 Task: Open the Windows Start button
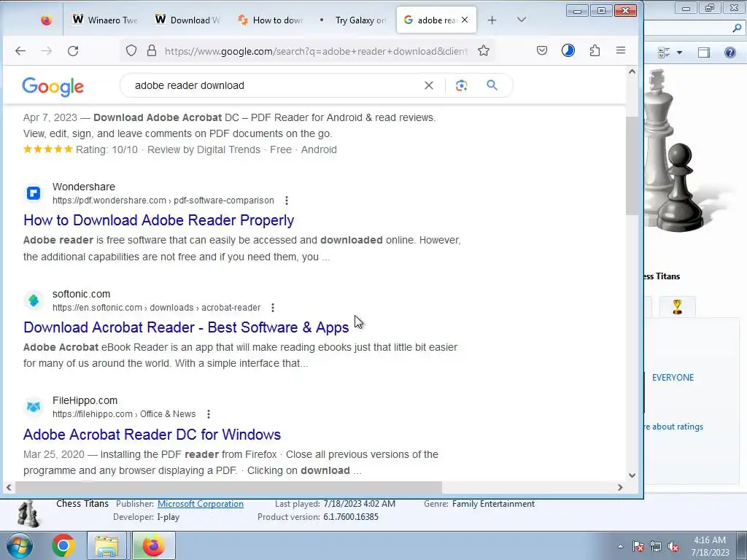(x=20, y=545)
